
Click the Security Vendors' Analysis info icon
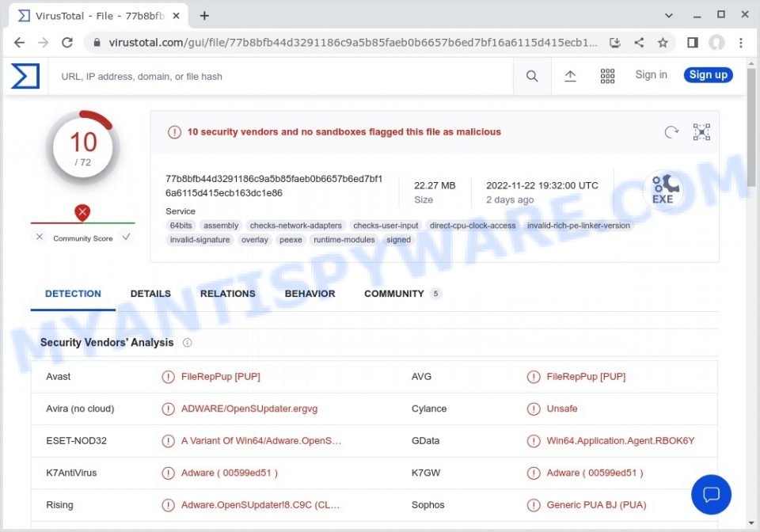click(187, 343)
